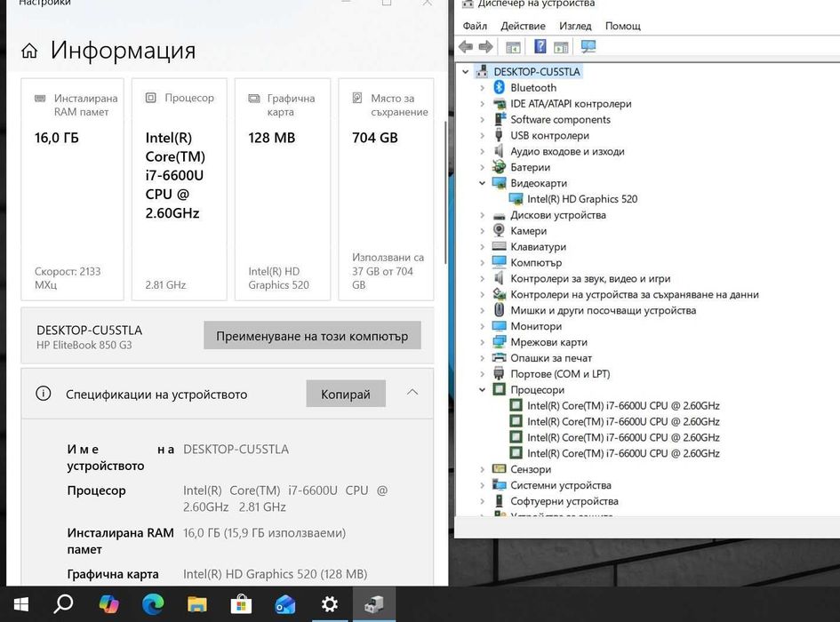Click the Forward arrow in Device Manager toolbar
840x622 pixels.
pos(485,47)
